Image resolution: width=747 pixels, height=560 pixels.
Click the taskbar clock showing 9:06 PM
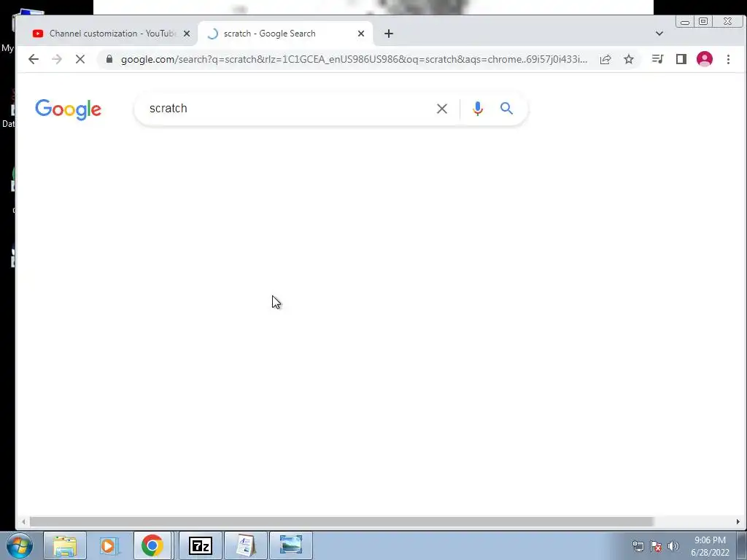[x=710, y=546]
